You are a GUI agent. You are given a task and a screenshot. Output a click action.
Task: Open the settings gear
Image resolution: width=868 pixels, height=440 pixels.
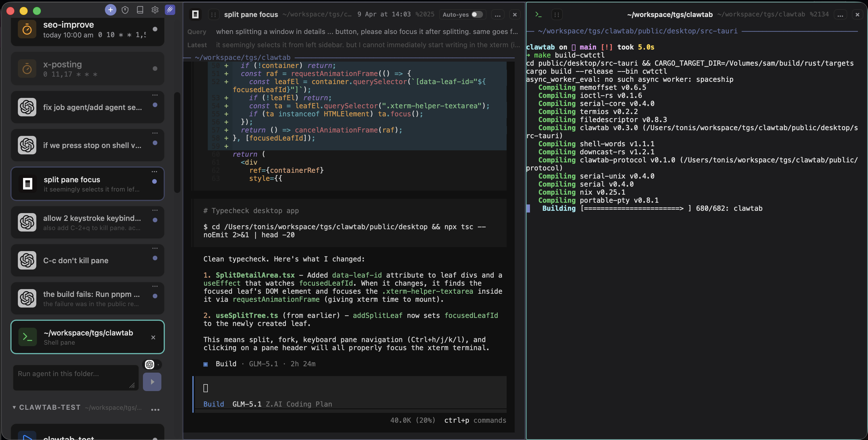(155, 10)
